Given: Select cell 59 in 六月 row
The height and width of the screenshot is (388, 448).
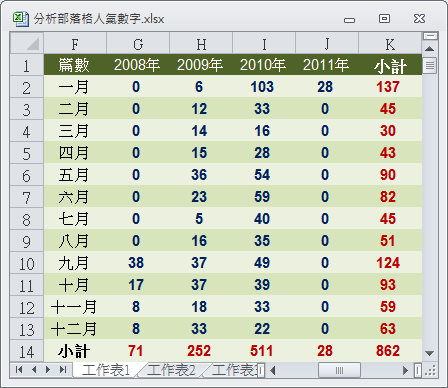Looking at the screenshot, I should pyautogui.click(x=264, y=197).
